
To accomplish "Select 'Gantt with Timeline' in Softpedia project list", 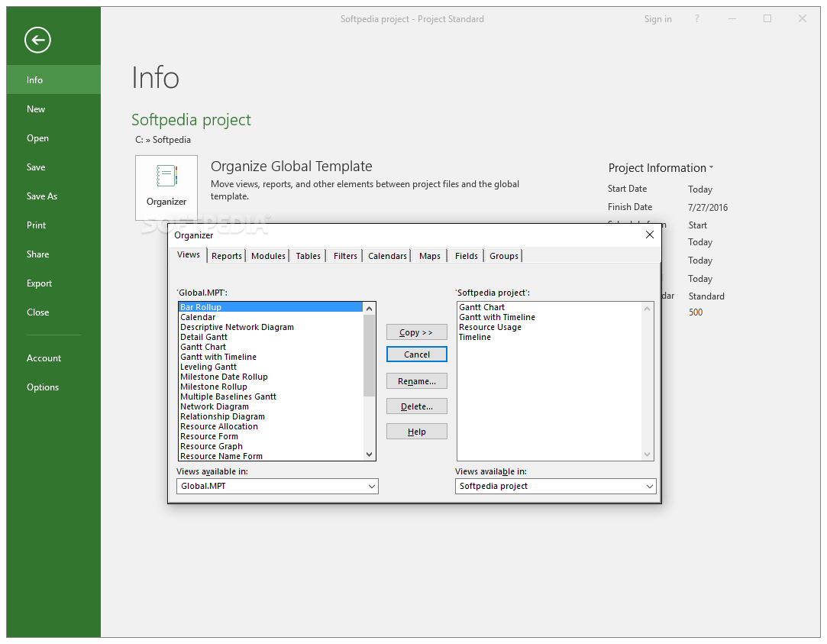I will pyautogui.click(x=550, y=317).
